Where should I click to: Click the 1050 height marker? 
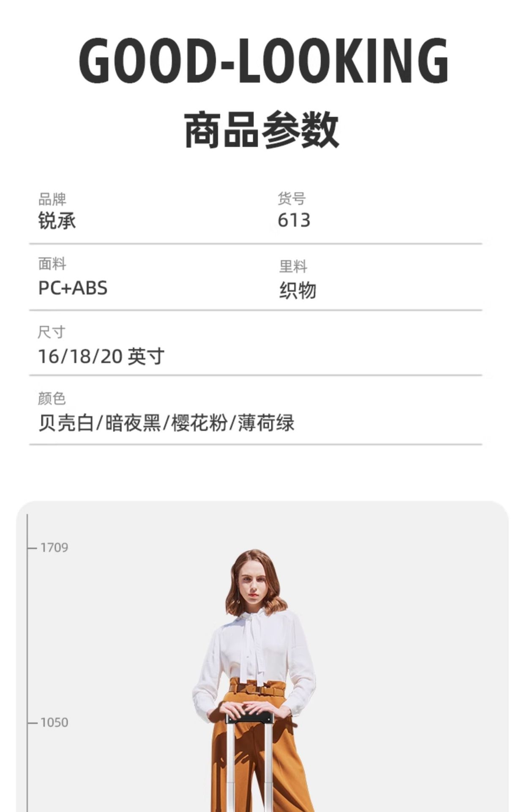click(54, 722)
